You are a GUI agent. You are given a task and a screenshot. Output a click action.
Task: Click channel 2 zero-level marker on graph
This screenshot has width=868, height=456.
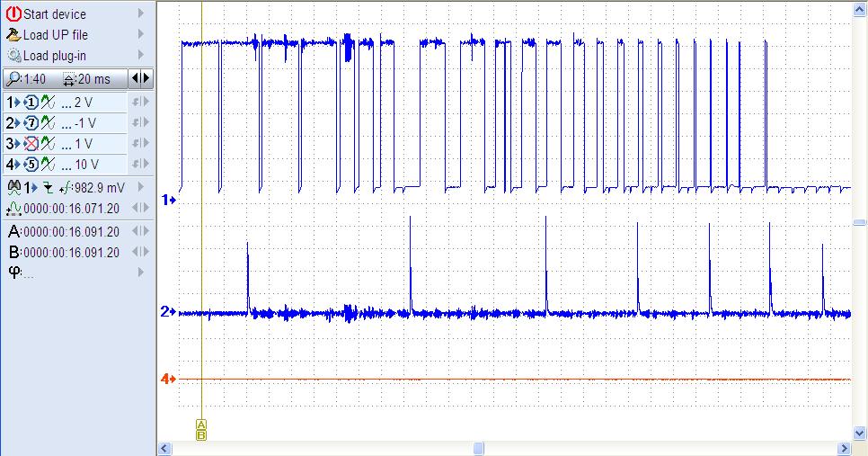click(168, 312)
